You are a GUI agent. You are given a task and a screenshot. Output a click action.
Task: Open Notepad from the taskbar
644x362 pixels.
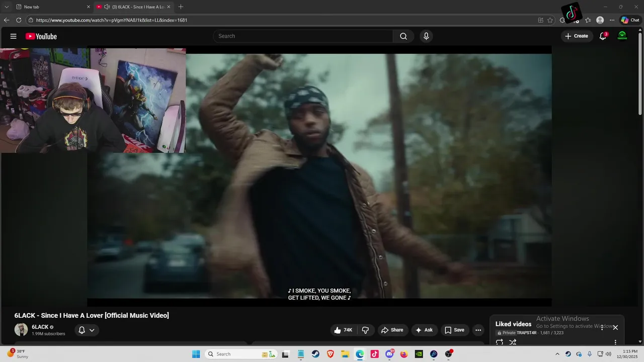300,354
